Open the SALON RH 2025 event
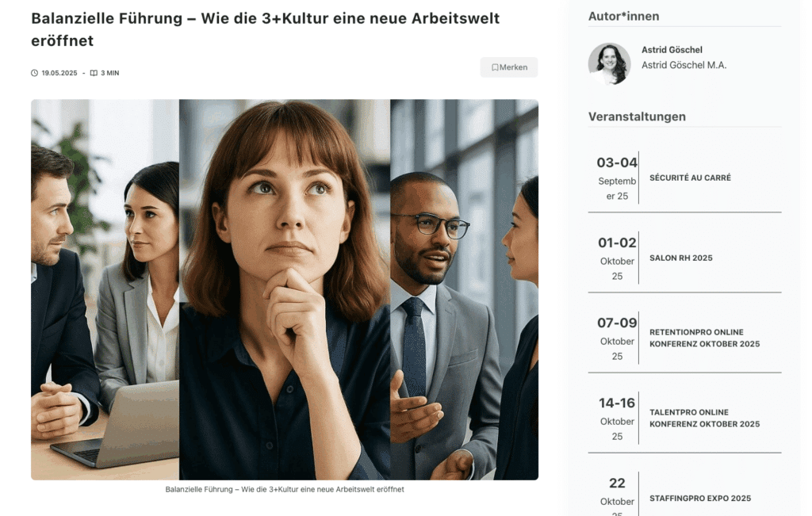 [x=681, y=258]
